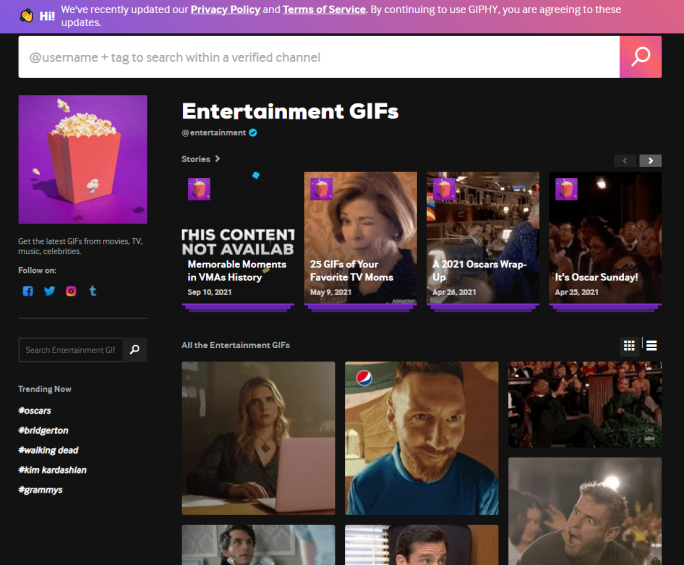Open the Privacy Policy link
Image resolution: width=684 pixels, height=565 pixels.
click(x=226, y=10)
